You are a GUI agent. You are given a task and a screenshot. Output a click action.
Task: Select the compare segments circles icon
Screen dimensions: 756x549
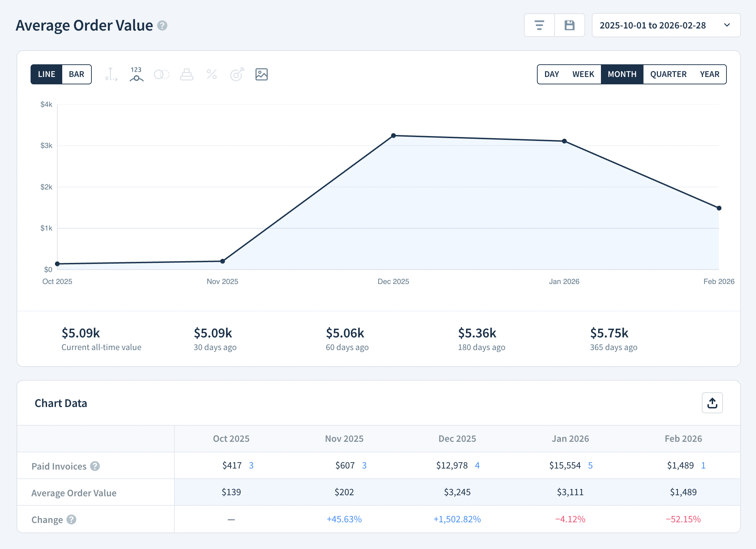161,74
